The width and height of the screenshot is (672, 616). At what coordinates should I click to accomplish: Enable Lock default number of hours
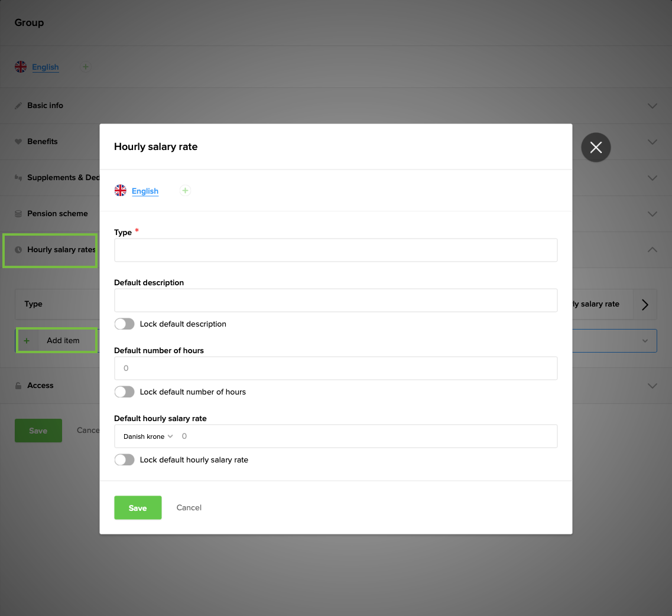pos(124,392)
